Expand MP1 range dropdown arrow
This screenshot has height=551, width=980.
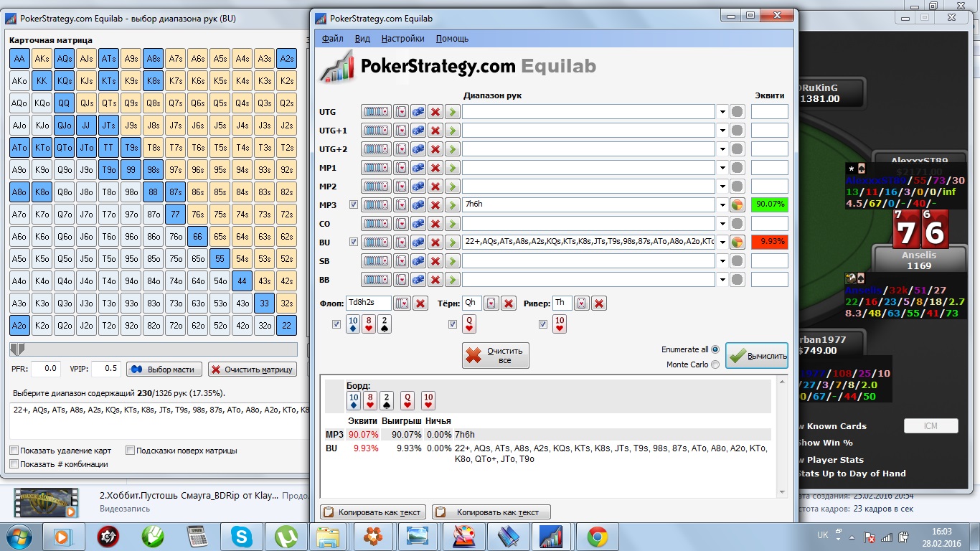(x=721, y=167)
